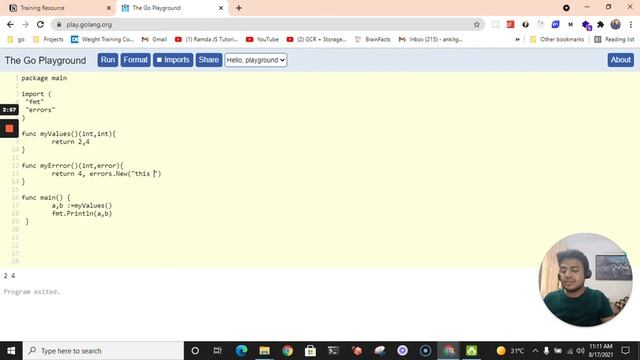Open the Inbox (215) bookmark
The image size is (640, 360).
click(x=431, y=39)
